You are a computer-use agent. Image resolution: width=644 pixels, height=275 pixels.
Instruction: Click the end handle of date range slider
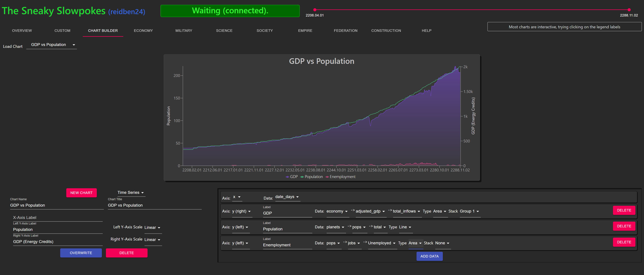pos(629,10)
